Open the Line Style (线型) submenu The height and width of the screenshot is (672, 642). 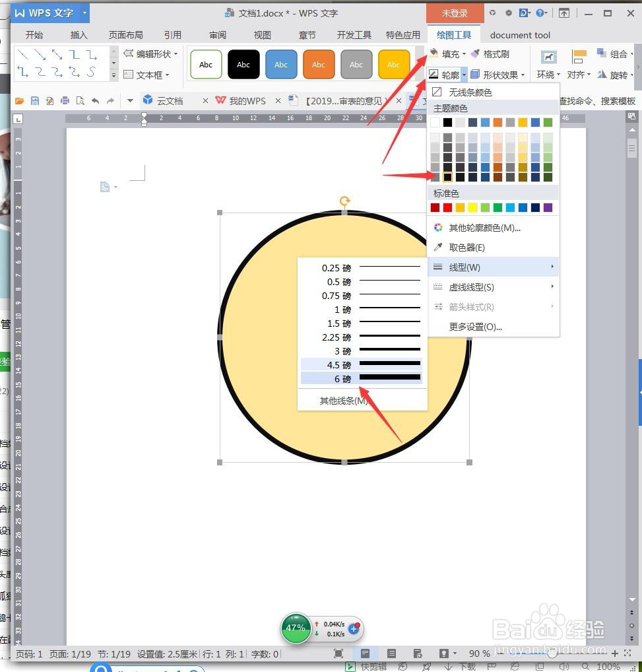pyautogui.click(x=493, y=267)
